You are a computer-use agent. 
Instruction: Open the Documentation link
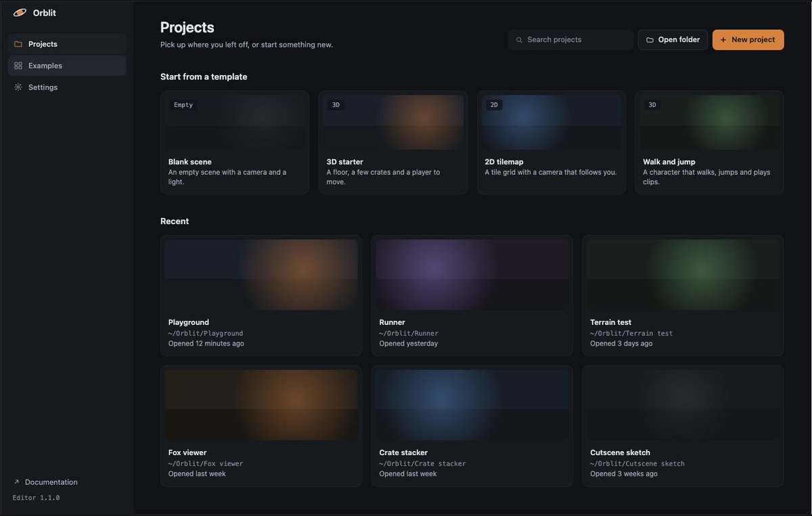pyautogui.click(x=45, y=482)
